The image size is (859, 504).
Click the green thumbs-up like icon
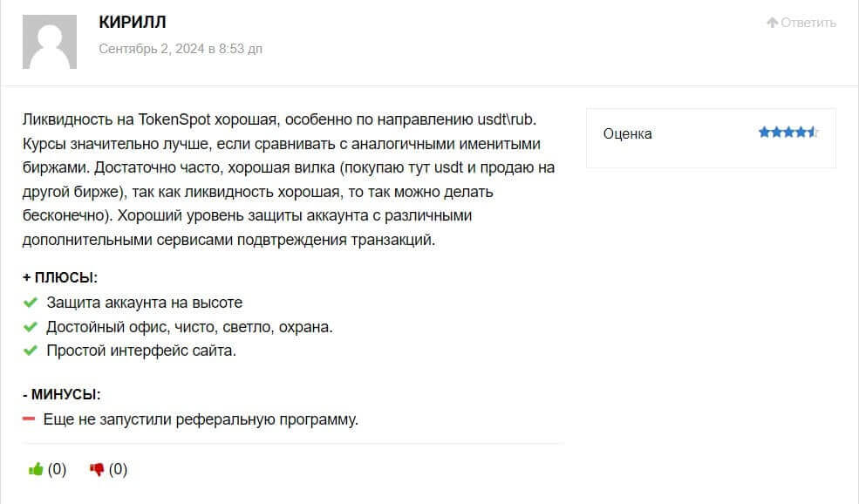tap(36, 470)
